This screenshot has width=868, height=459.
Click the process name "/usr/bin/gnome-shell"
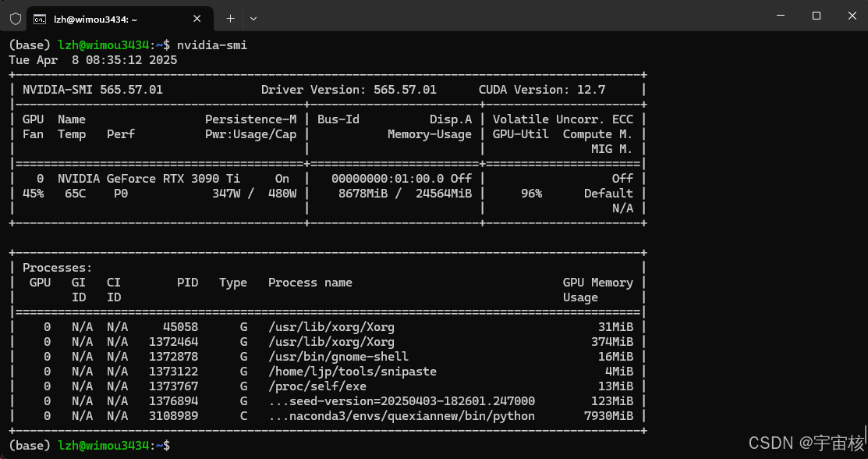[338, 357]
